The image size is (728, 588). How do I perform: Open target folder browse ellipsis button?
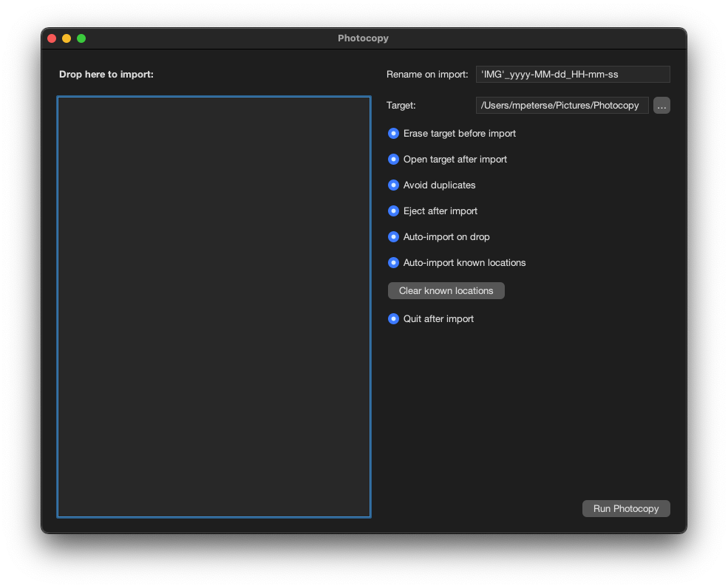click(x=661, y=106)
